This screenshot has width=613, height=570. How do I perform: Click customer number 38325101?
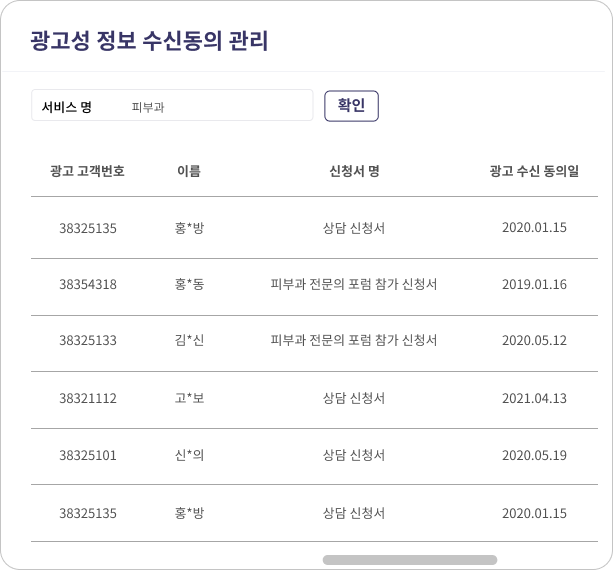point(88,455)
